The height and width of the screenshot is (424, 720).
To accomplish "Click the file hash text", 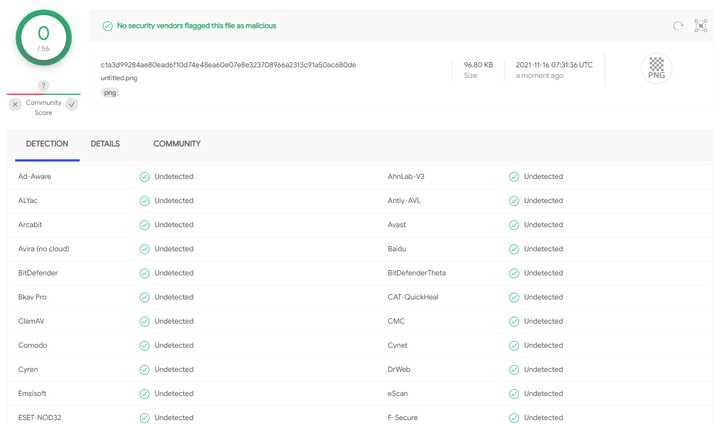I will (228, 64).
